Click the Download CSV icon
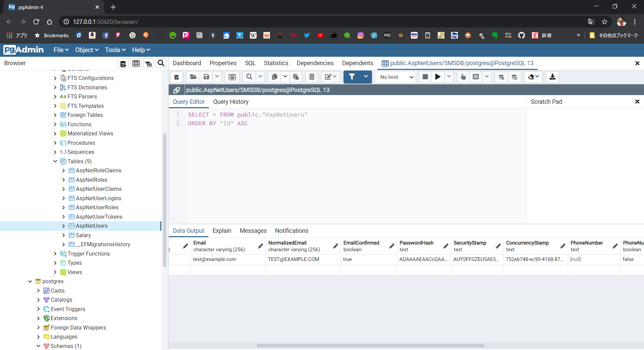Viewport: 644px width, 350px height. [x=552, y=77]
